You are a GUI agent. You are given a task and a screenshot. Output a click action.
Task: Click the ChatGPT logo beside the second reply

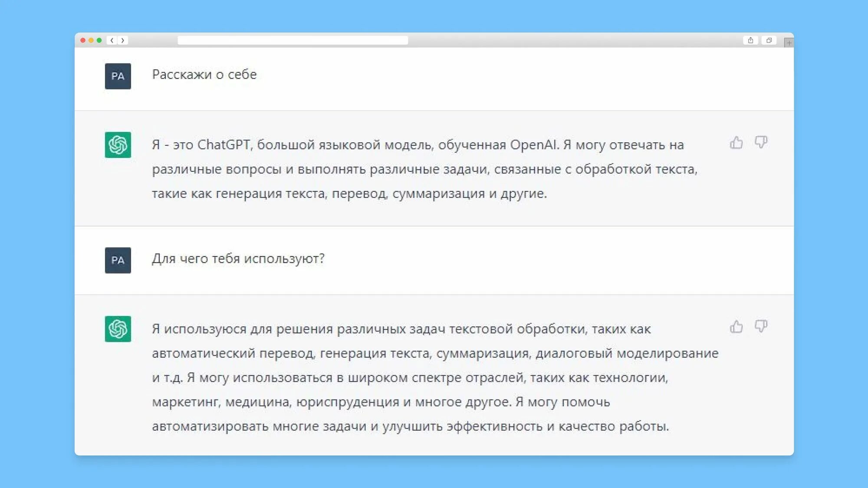tap(118, 329)
